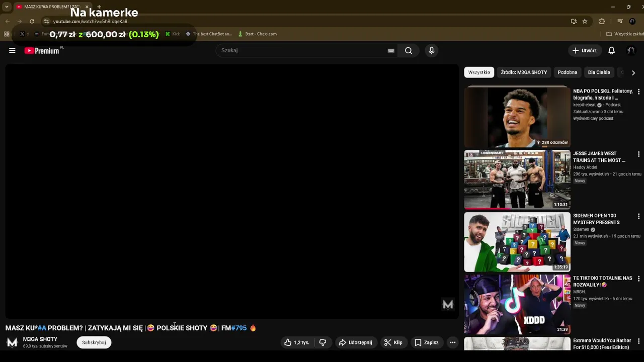
Task: Open the Start - Chess.com bookmark
Action: (x=257, y=34)
